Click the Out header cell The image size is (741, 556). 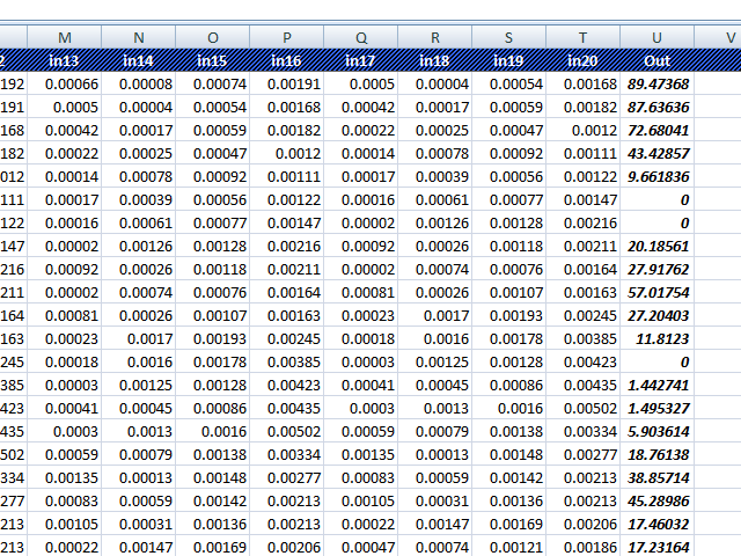click(x=657, y=60)
